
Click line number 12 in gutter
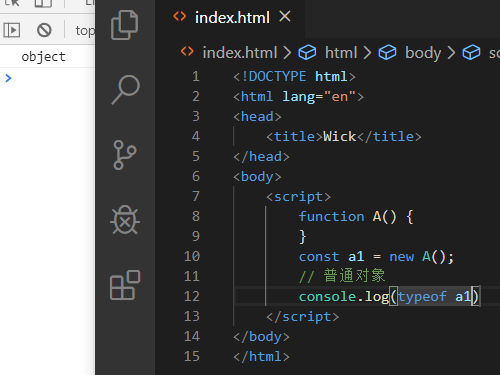pos(192,296)
